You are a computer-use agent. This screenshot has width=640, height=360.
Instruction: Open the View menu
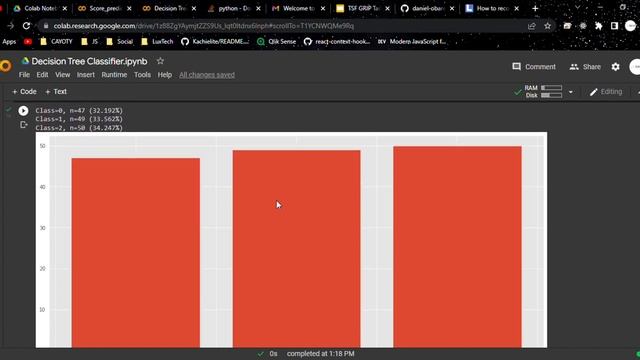click(62, 75)
